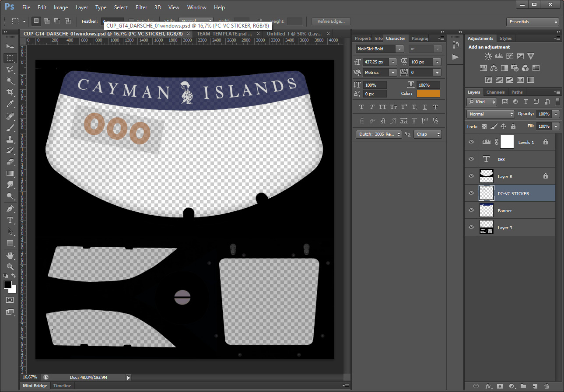Click the Refine Edge button
Screen dimensions: 564x392
(331, 21)
